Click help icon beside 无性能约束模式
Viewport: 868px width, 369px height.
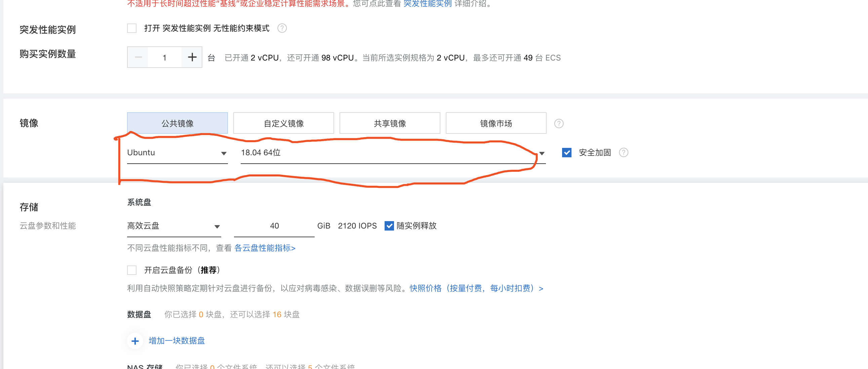pos(282,28)
